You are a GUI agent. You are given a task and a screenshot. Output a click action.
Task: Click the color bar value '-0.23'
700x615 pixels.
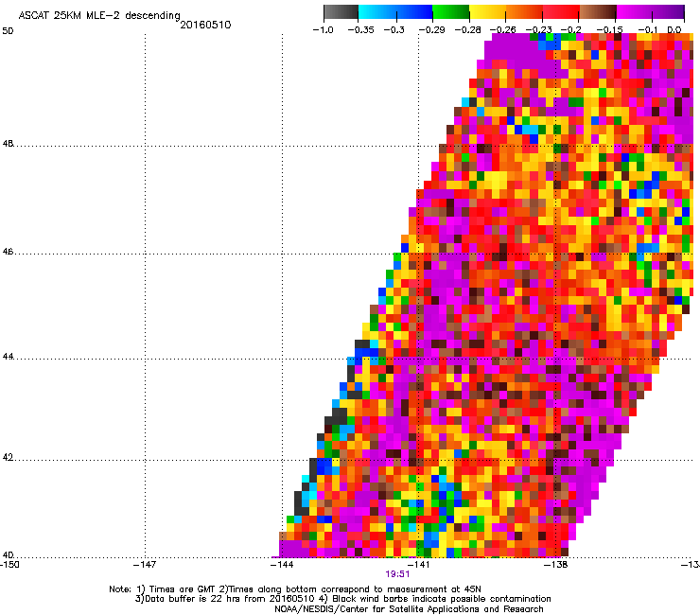pos(539,30)
